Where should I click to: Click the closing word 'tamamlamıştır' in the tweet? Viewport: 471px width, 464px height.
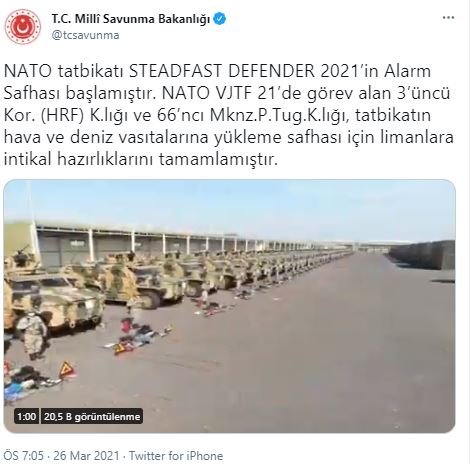tap(216, 160)
